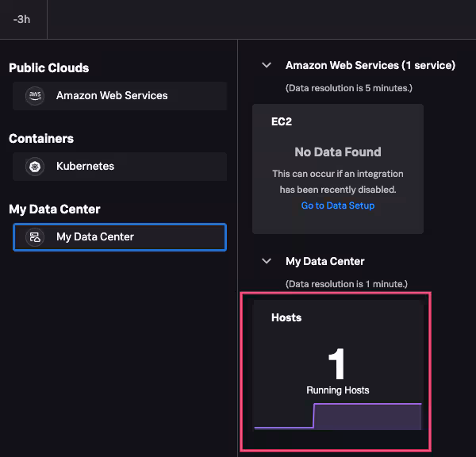This screenshot has height=457, width=476.
Task: Open the -3h time range picker
Action: (22, 19)
